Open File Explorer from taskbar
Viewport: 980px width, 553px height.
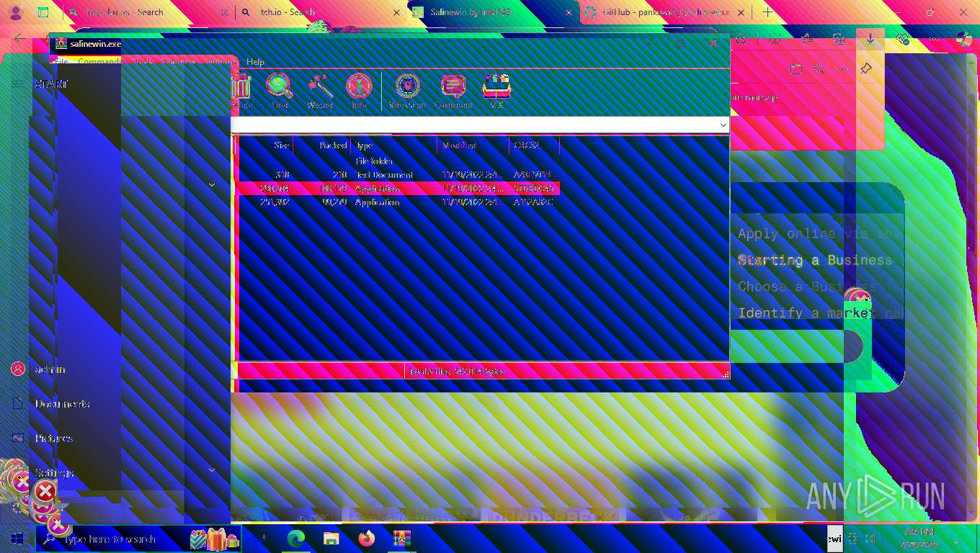click(331, 539)
